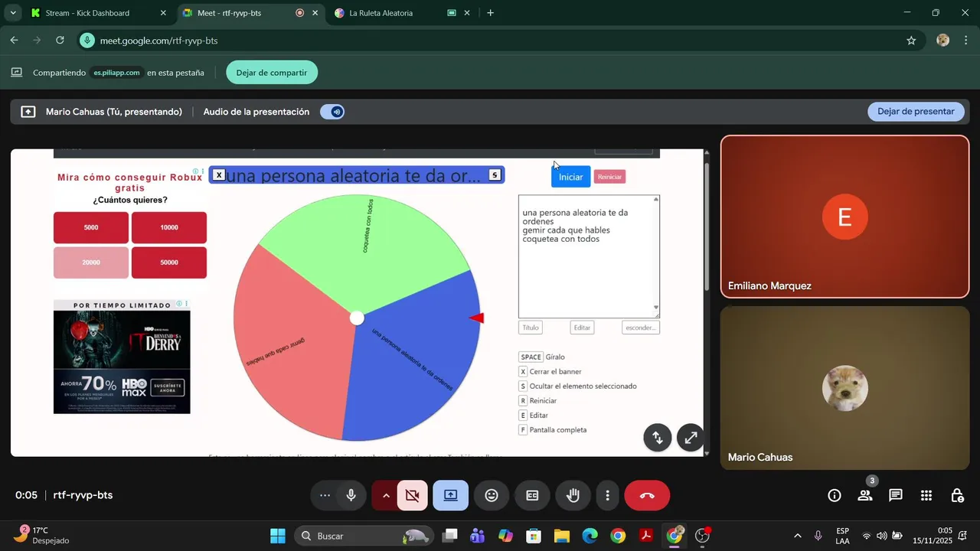Open the Chrome profile avatar
The image size is (980, 551).
coord(943,41)
